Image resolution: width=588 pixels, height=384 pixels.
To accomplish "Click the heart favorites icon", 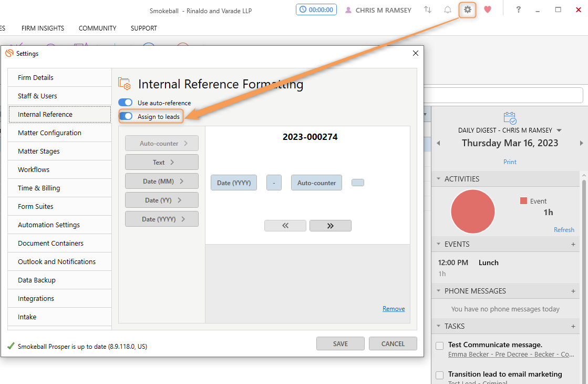I will 488,10.
